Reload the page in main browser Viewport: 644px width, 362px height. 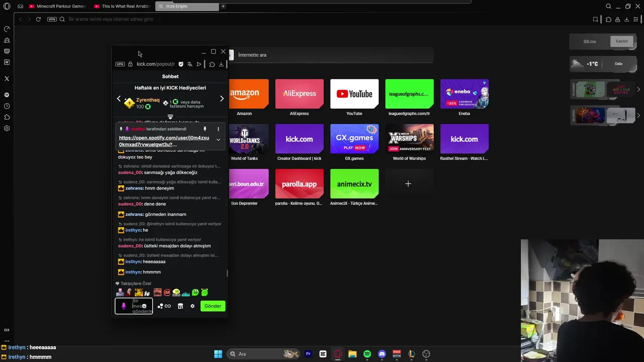click(x=38, y=19)
